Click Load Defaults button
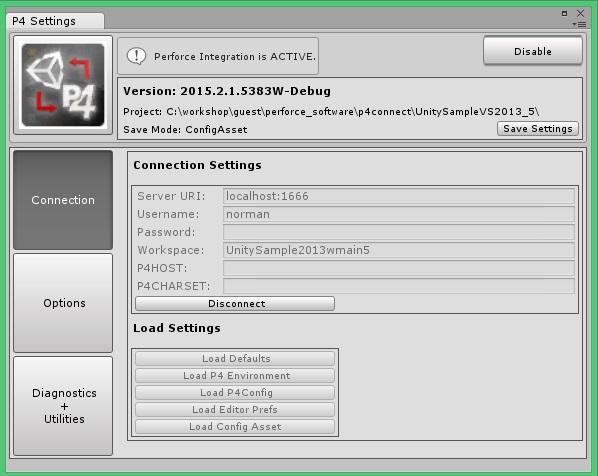 coord(235,359)
